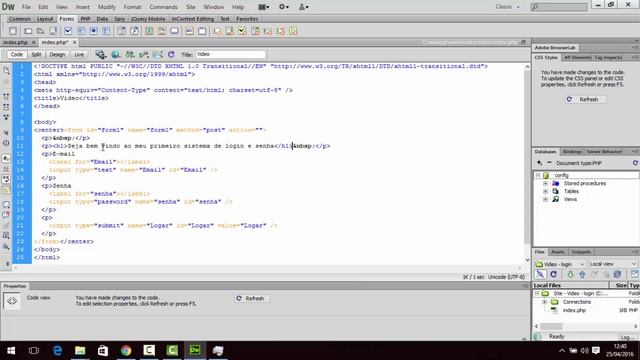Click the Title input field
This screenshot has width=640, height=360.
230,54
